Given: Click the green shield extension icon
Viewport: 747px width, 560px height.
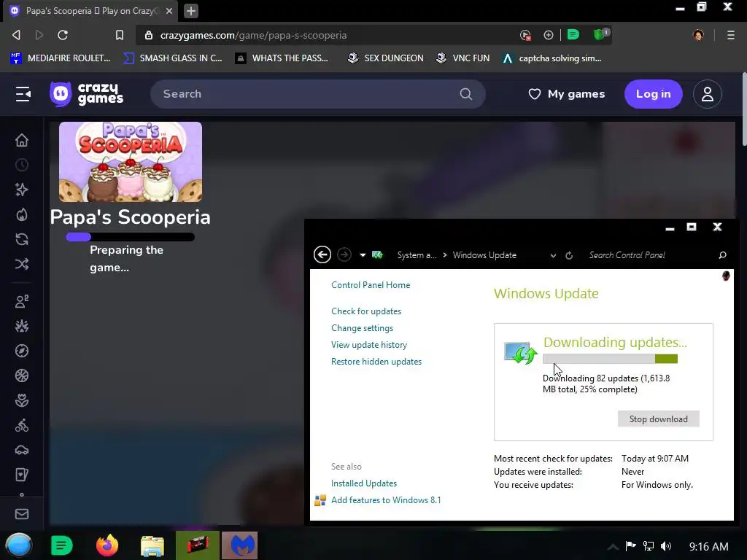Looking at the screenshot, I should pos(600,34).
